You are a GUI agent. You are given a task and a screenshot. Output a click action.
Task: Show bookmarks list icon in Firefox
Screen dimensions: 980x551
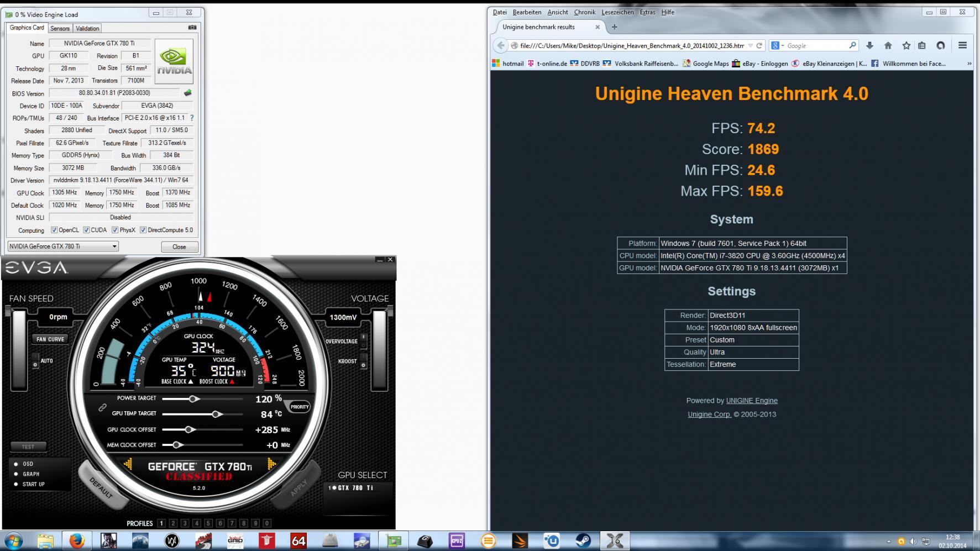click(922, 46)
